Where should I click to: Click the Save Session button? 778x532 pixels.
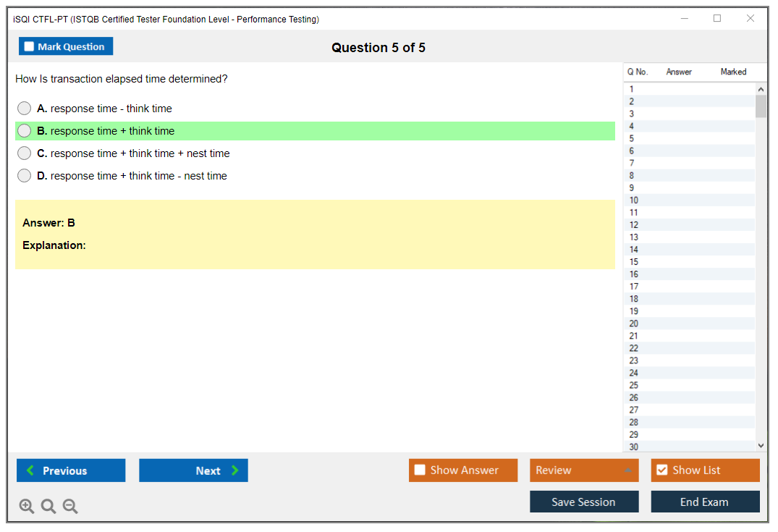click(583, 502)
